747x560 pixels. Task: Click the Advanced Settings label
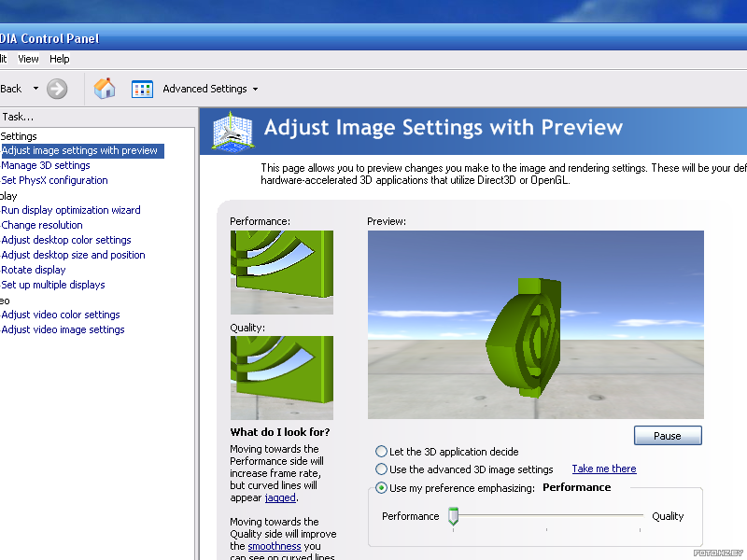[204, 89]
